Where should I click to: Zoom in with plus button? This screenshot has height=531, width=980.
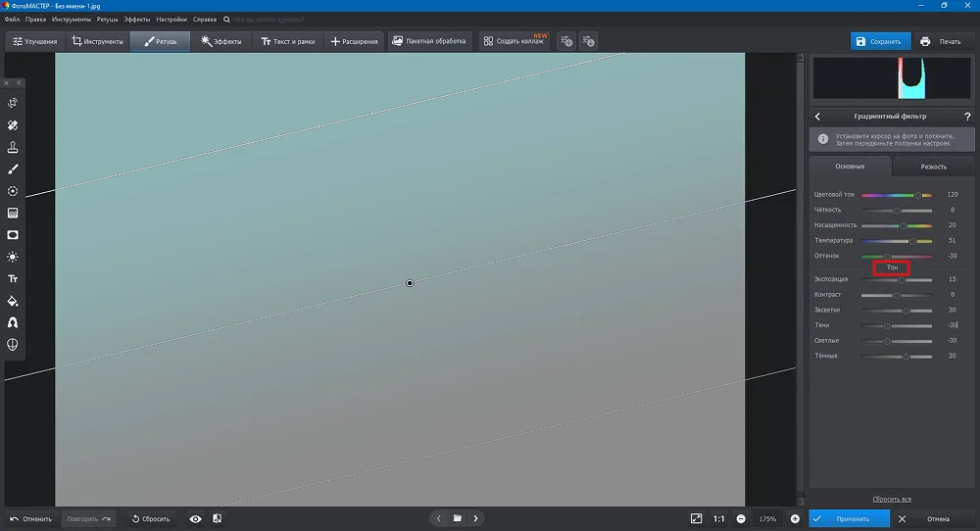click(795, 518)
